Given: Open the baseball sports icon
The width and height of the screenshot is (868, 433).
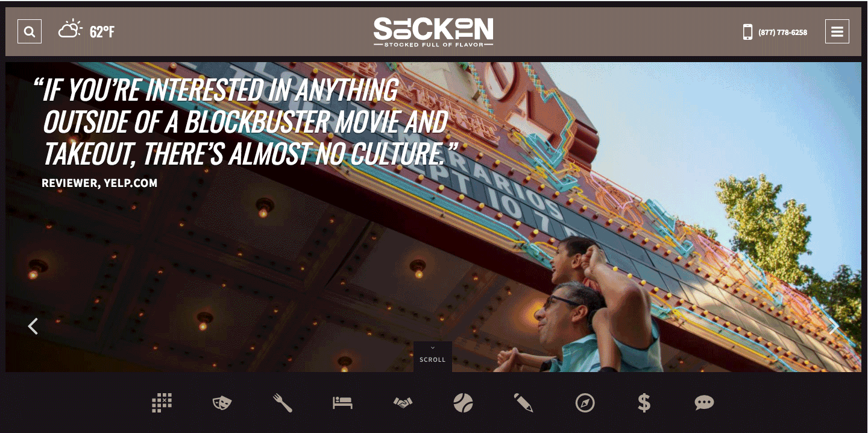Looking at the screenshot, I should point(463,403).
